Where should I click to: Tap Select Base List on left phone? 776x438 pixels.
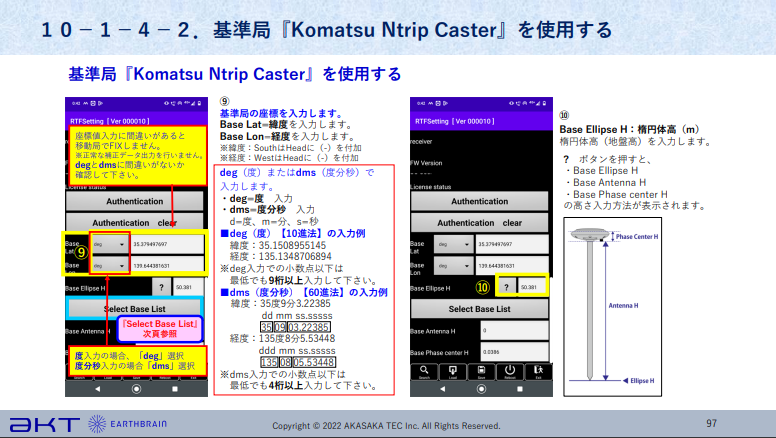click(135, 309)
